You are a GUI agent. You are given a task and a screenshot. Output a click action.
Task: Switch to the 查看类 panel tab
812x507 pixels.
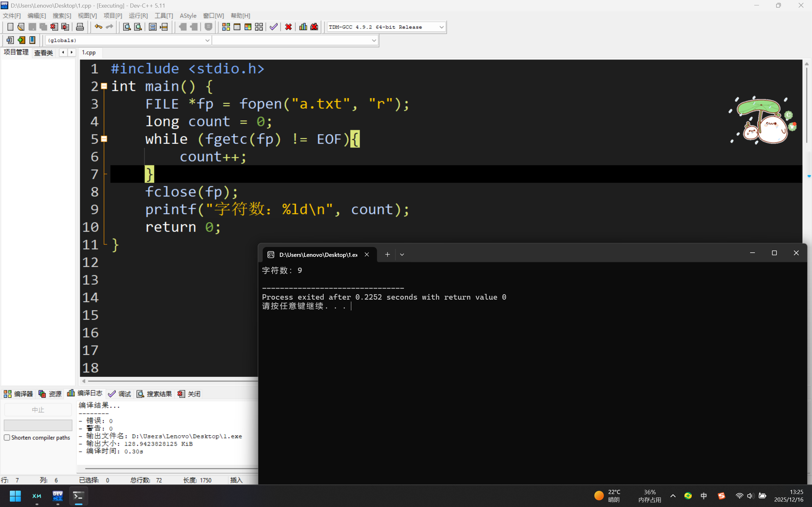coord(43,53)
